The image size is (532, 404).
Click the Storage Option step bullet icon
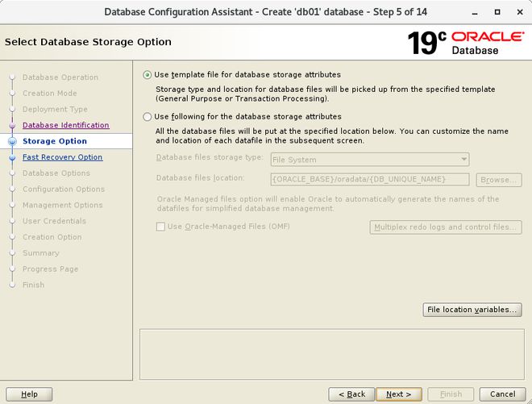point(13,142)
